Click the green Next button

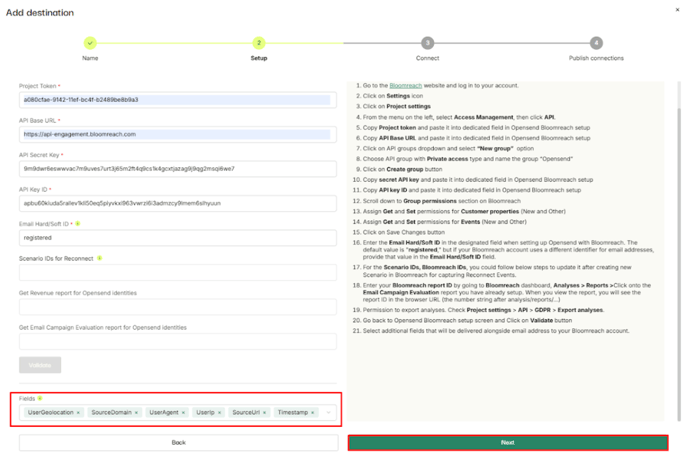(x=507, y=442)
